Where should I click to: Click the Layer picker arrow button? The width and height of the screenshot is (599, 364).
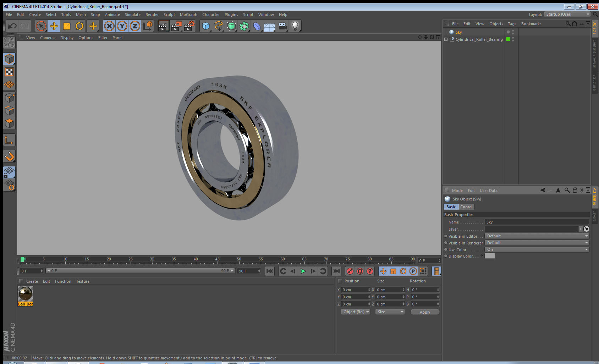tap(587, 229)
